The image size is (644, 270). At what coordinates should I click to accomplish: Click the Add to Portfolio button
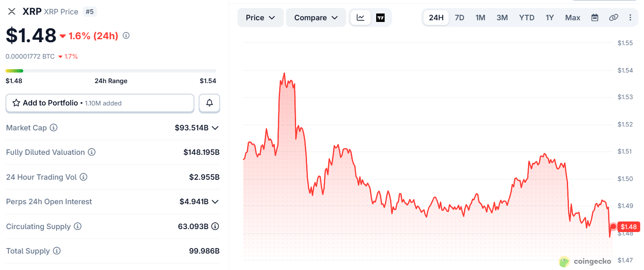click(100, 103)
